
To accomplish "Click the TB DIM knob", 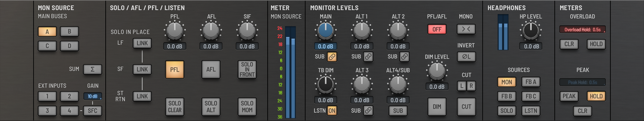I will coord(326,84).
